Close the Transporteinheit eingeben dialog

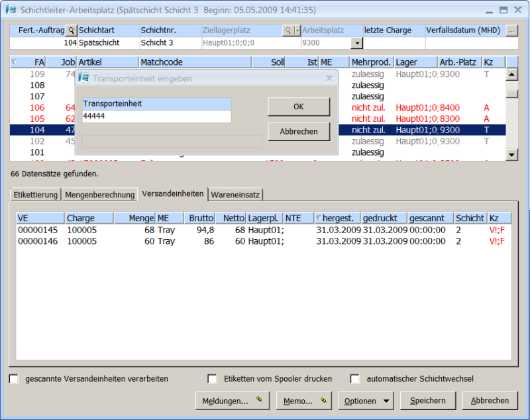click(x=329, y=78)
